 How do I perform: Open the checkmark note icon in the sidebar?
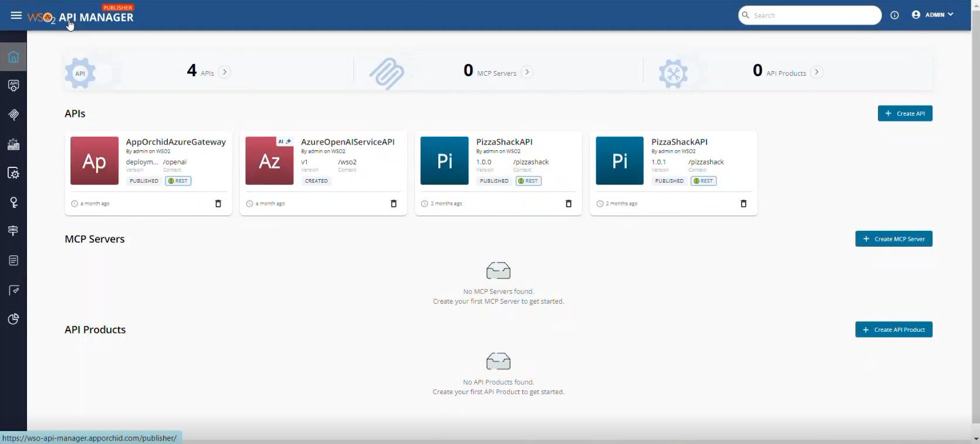click(13, 290)
